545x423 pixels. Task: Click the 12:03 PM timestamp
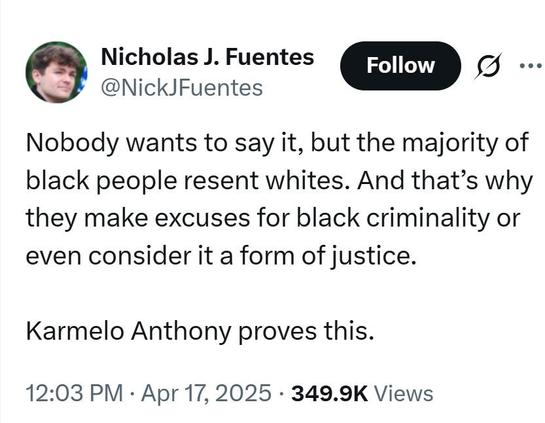(74, 393)
